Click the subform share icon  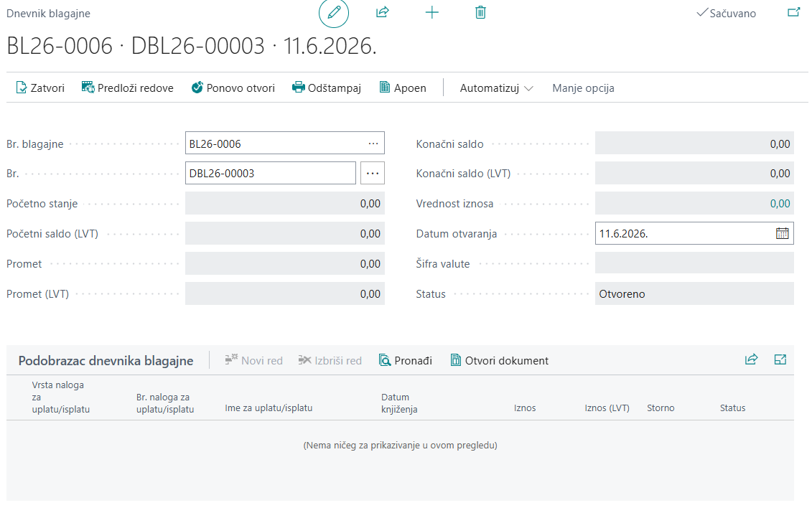pyautogui.click(x=751, y=359)
